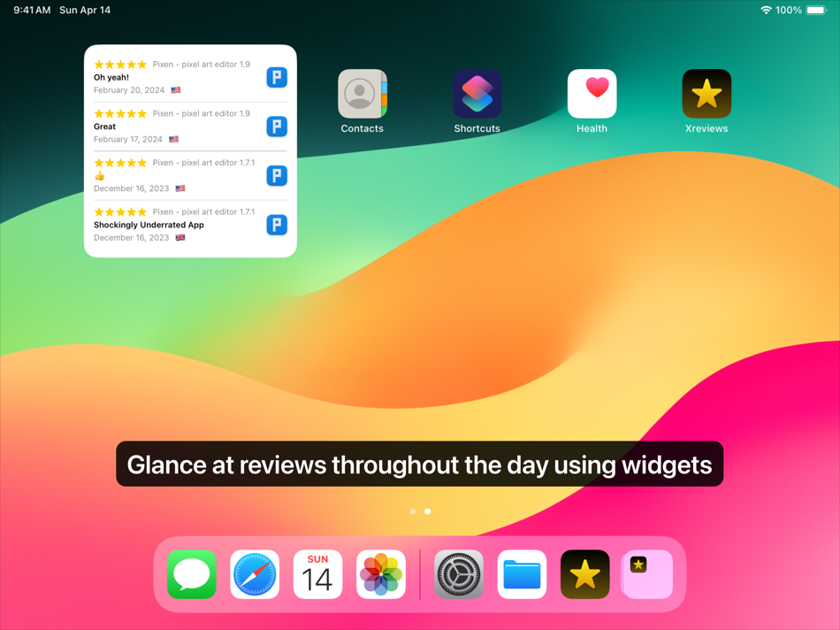Tap the thumbs-up emoji review
The image size is (840, 630).
point(100,176)
